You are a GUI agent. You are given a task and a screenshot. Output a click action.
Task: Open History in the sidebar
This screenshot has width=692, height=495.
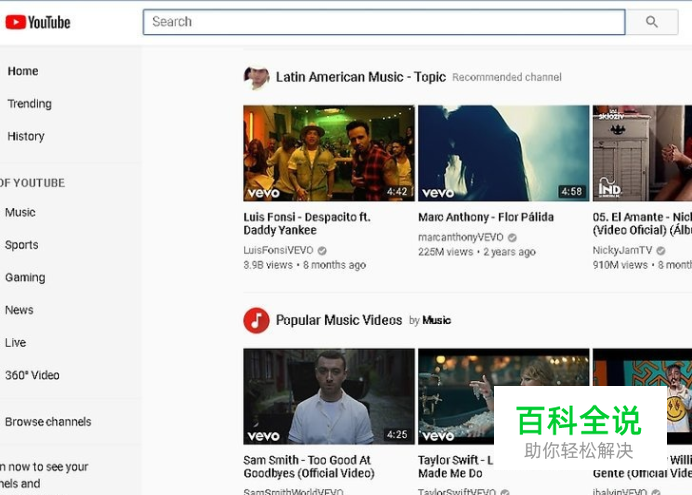(x=26, y=136)
